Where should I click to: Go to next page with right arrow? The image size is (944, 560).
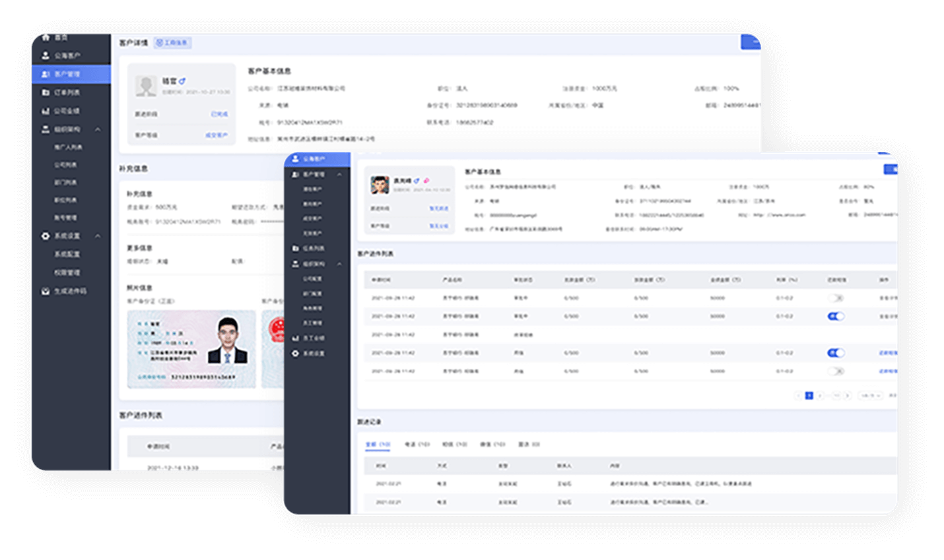tap(848, 395)
